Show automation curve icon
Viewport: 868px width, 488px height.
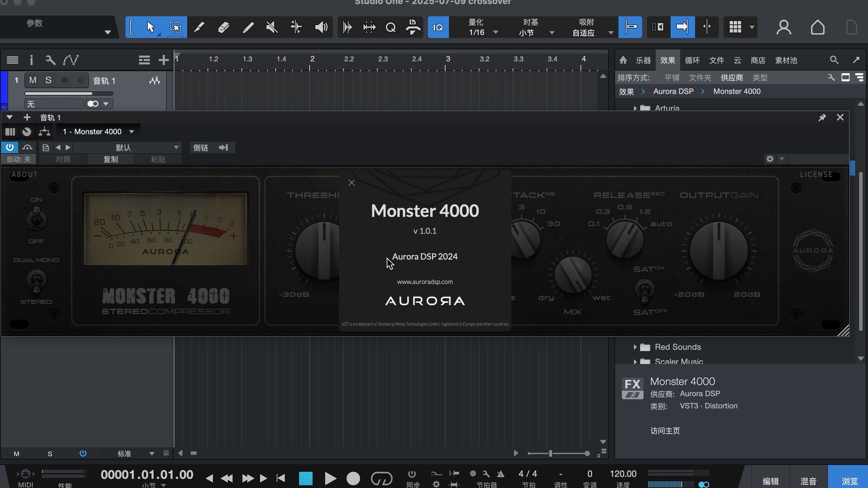pyautogui.click(x=71, y=60)
